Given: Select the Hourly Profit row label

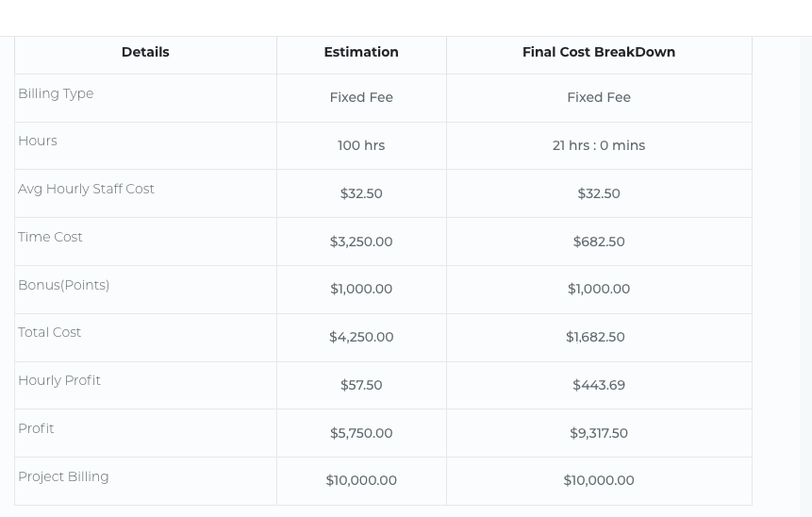Looking at the screenshot, I should click(x=59, y=380).
